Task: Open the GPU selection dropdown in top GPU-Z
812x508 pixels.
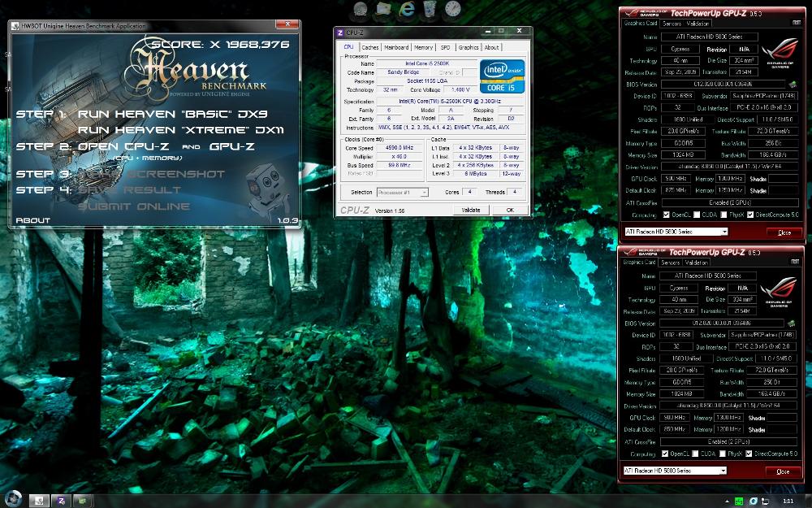Action: pyautogui.click(x=676, y=232)
